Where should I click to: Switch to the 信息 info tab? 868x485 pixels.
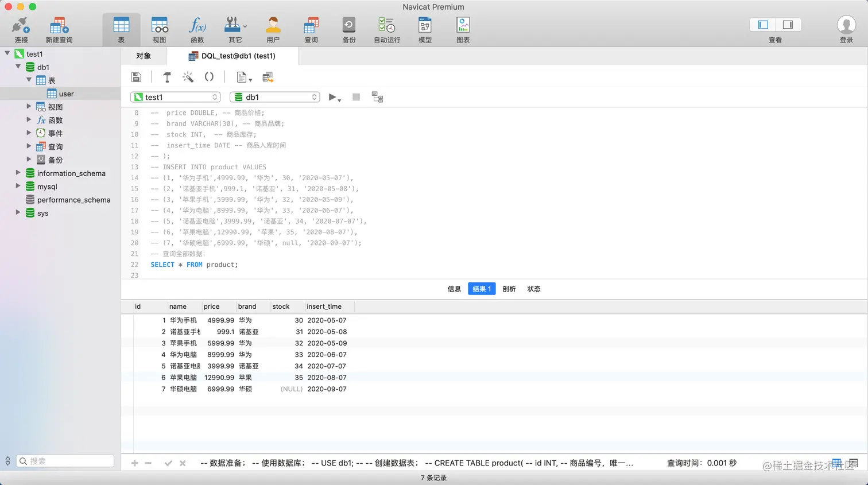point(454,289)
